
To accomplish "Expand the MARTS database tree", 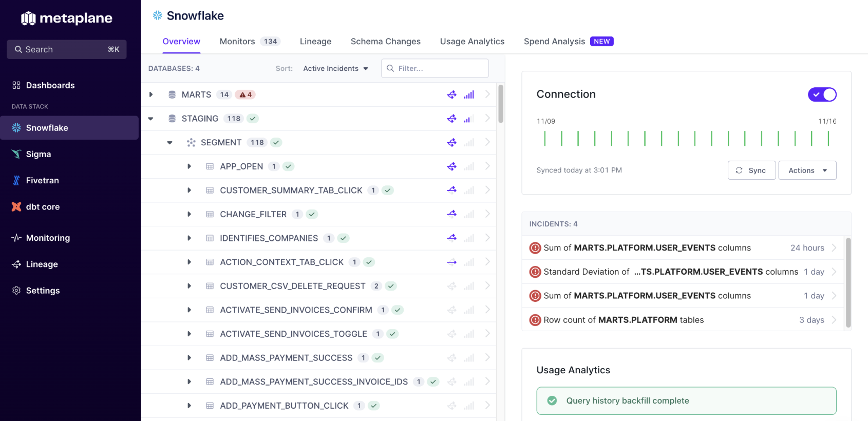I will click(150, 94).
